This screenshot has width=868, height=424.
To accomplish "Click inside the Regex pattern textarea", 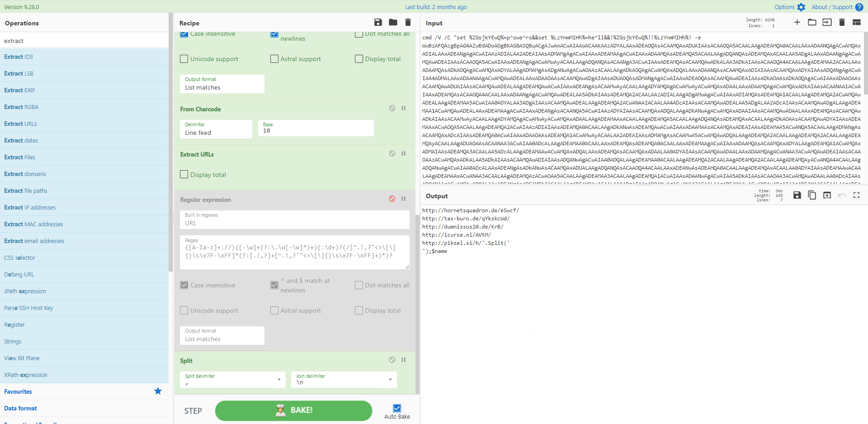I will 295,252.
